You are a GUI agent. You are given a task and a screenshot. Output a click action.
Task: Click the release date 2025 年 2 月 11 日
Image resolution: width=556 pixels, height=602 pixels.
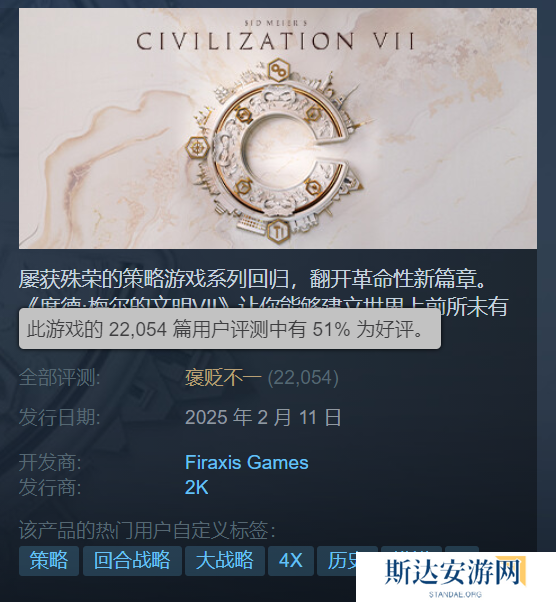(263, 417)
